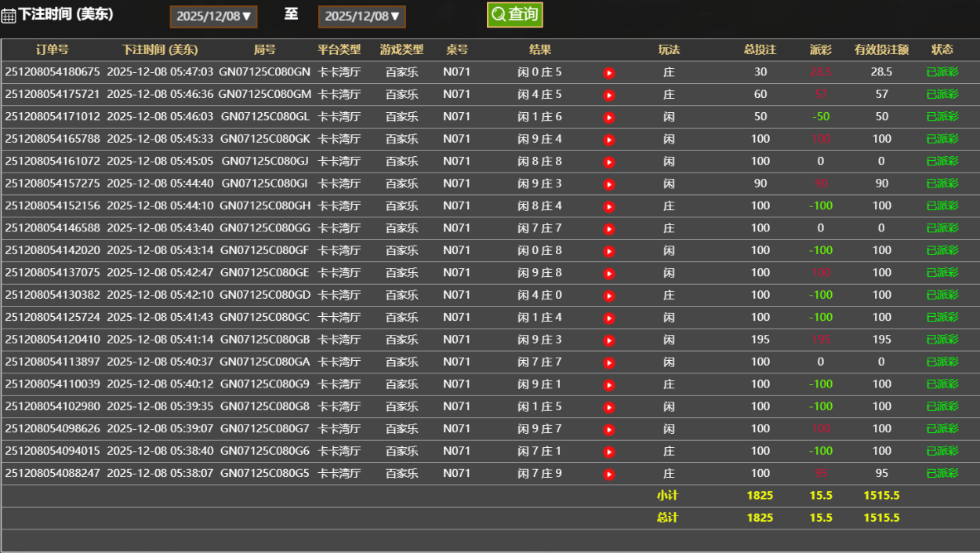Click the 派彩 column header
Viewport: 980px width, 553px height.
coord(821,49)
